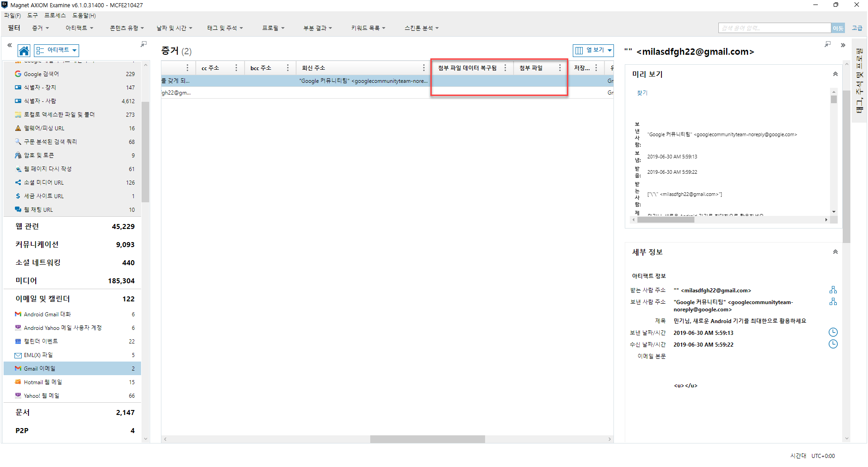
Task: Open column options for 회신 주소 header
Action: [x=423, y=68]
